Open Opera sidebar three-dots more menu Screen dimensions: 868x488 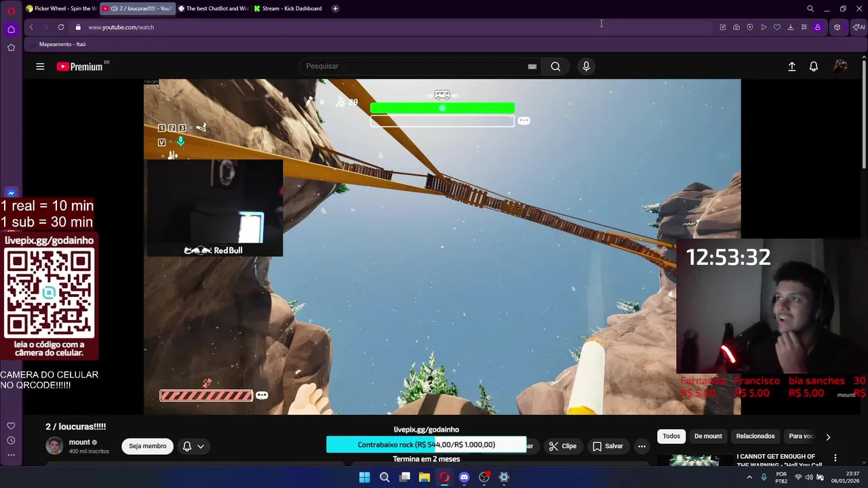click(11, 455)
